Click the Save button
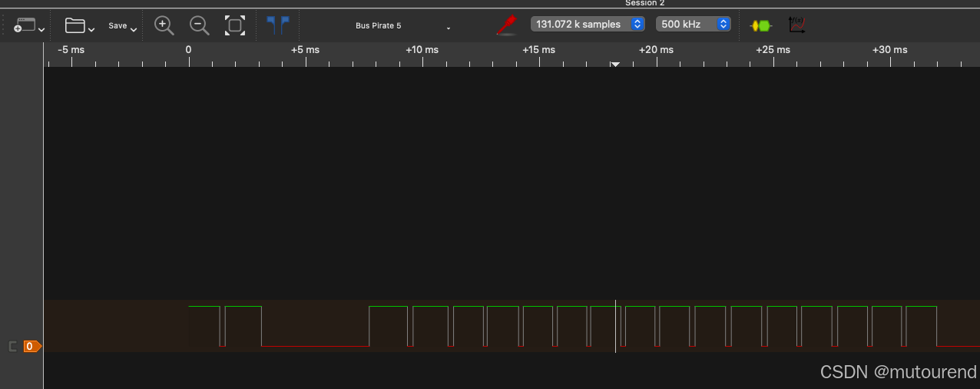Image resolution: width=980 pixels, height=389 pixels. coord(118,25)
